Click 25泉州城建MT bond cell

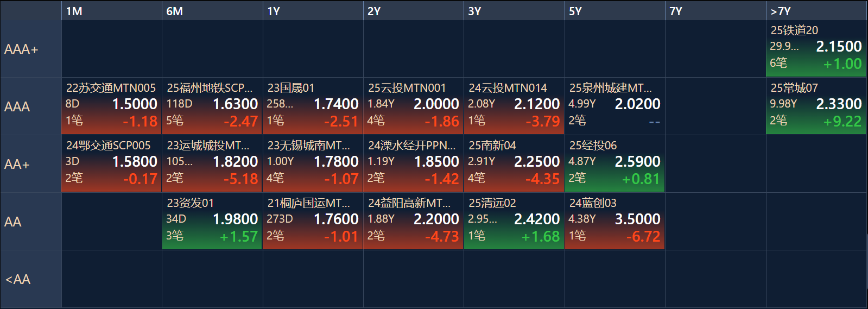click(614, 106)
